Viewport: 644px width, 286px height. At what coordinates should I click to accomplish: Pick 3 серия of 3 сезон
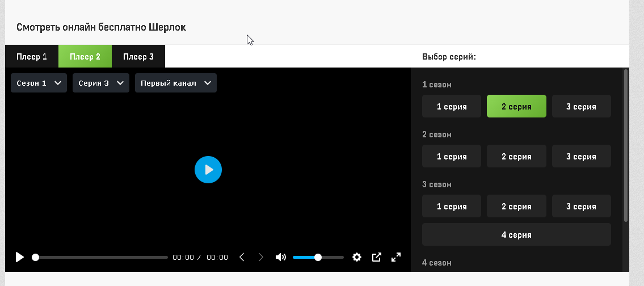pyautogui.click(x=581, y=207)
